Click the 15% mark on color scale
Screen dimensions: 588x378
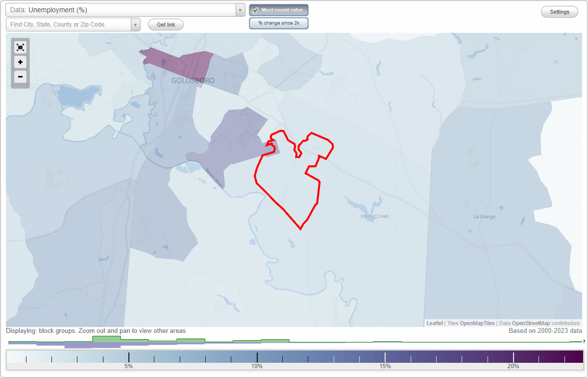pyautogui.click(x=385, y=366)
